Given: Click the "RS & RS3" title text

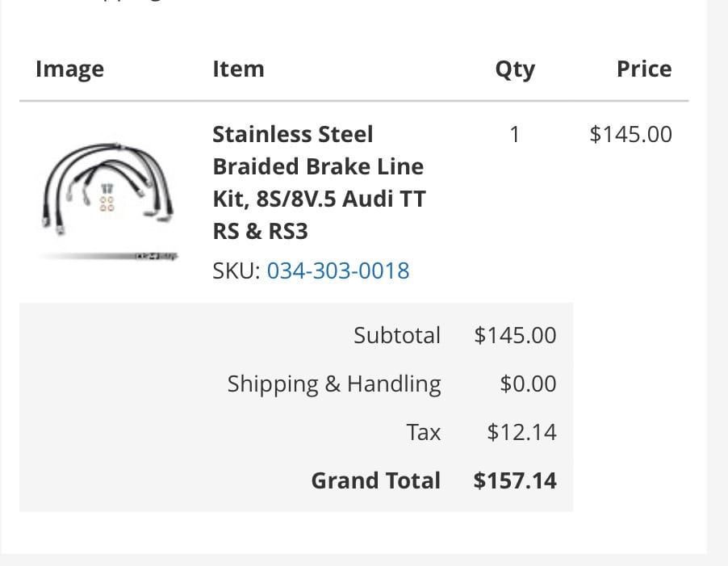Looking at the screenshot, I should point(261,232).
